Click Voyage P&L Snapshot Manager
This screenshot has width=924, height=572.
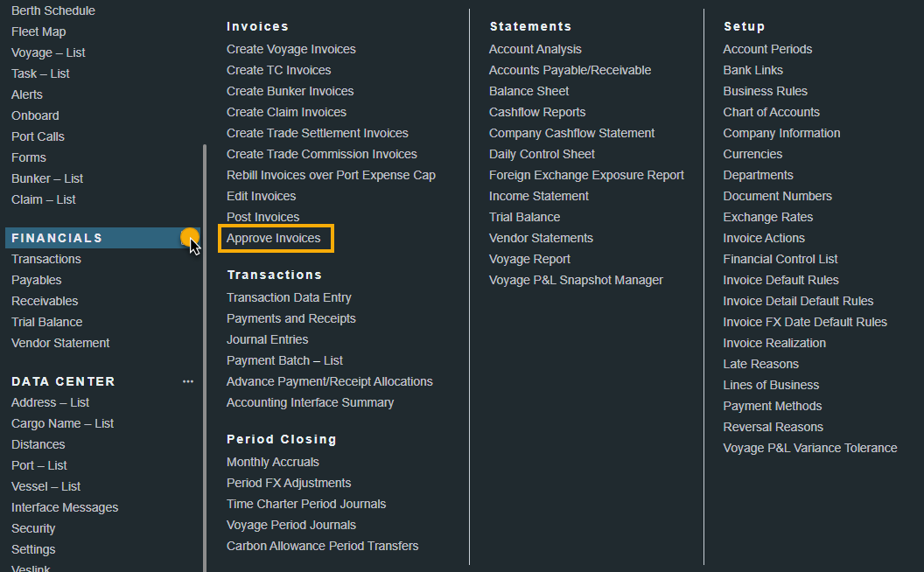[x=576, y=280]
